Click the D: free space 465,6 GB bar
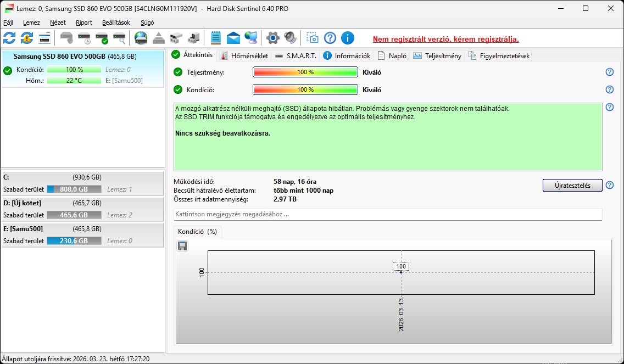This screenshot has width=624, height=364. [74, 215]
